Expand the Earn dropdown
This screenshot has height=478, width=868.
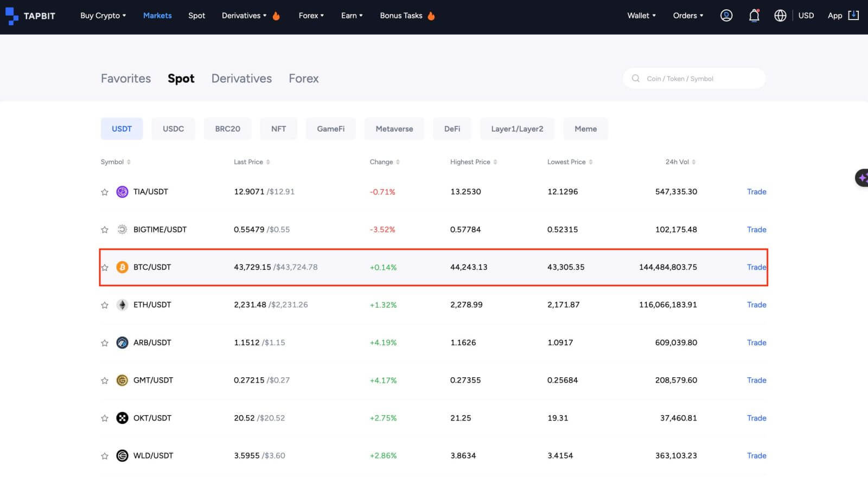(x=352, y=16)
